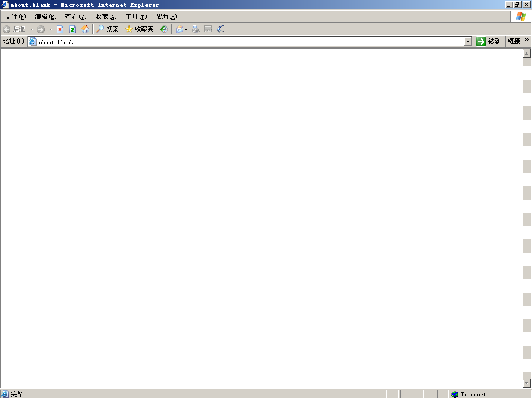The height and width of the screenshot is (399, 532).
Task: Open the History clock icon
Action: click(x=164, y=29)
